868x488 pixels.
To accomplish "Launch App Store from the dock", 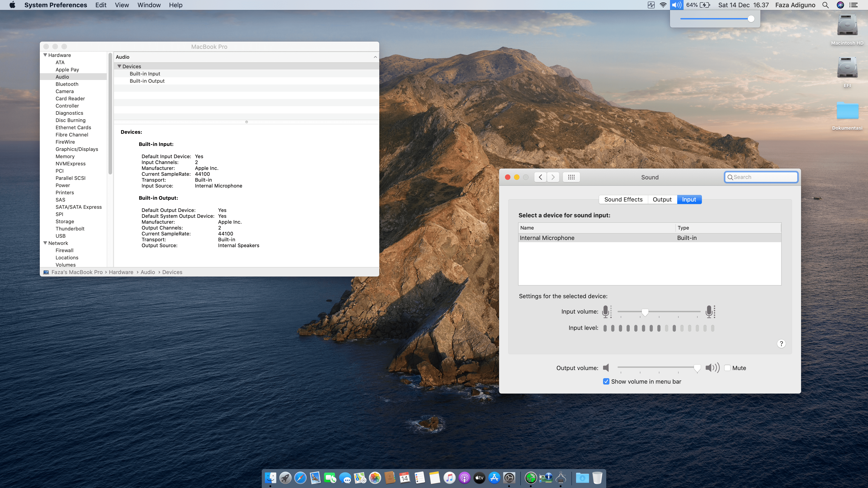I will 494,478.
